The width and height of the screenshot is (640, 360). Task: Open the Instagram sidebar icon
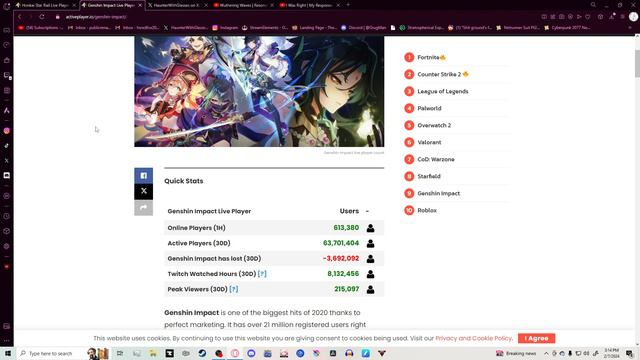[x=7, y=131]
